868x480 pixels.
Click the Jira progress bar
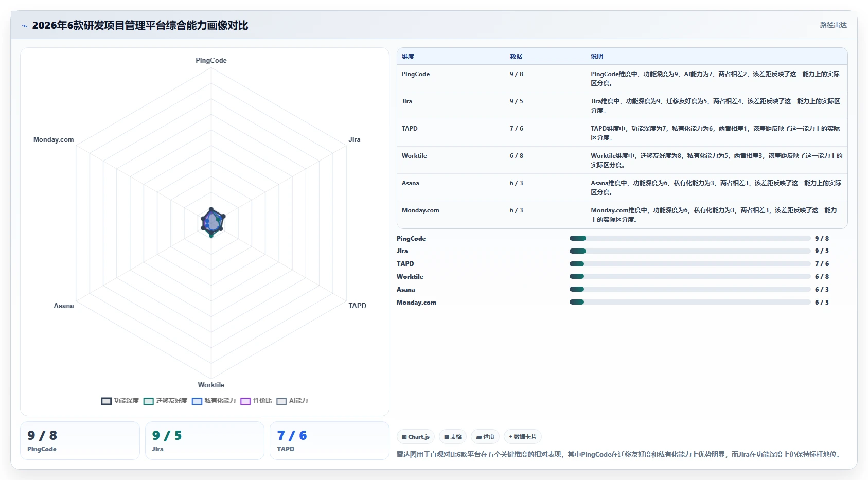pyautogui.click(x=690, y=251)
